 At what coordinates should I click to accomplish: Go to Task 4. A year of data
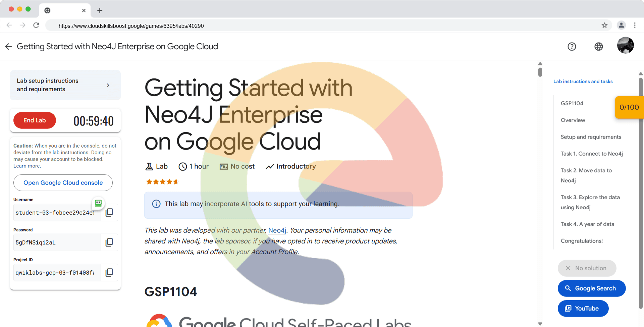tap(588, 224)
